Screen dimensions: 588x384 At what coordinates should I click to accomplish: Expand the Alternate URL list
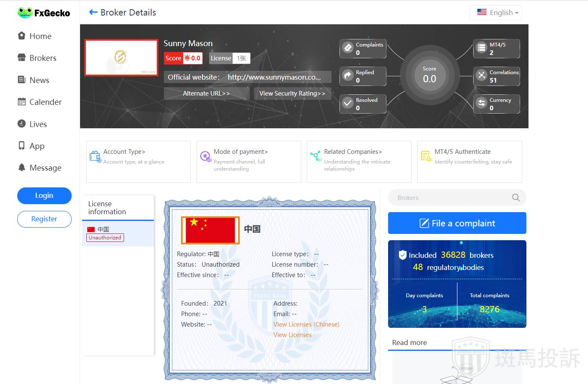206,93
